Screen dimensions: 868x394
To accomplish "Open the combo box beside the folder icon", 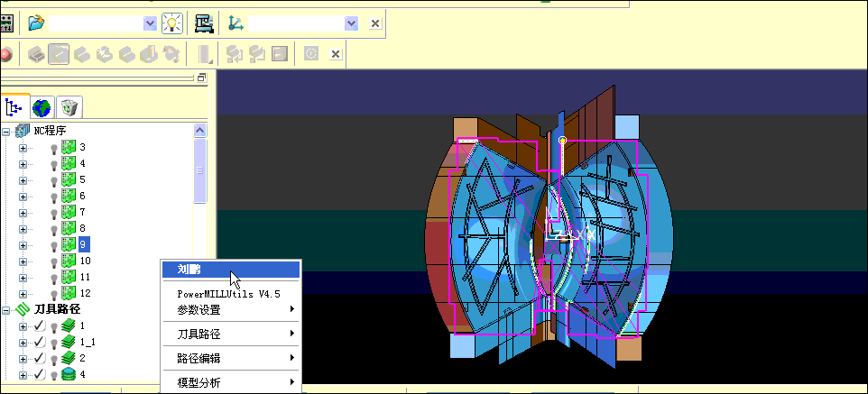I will [103, 23].
